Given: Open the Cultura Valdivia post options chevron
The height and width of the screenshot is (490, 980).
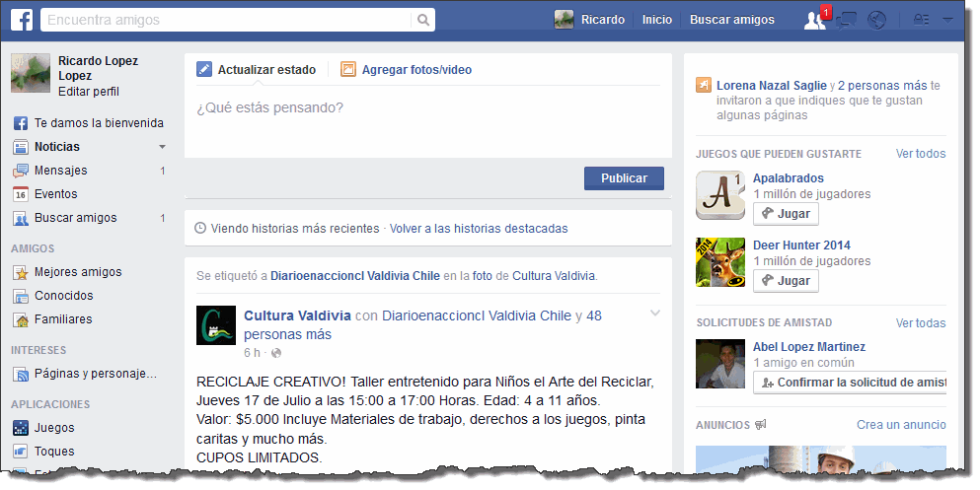Looking at the screenshot, I should [655, 314].
